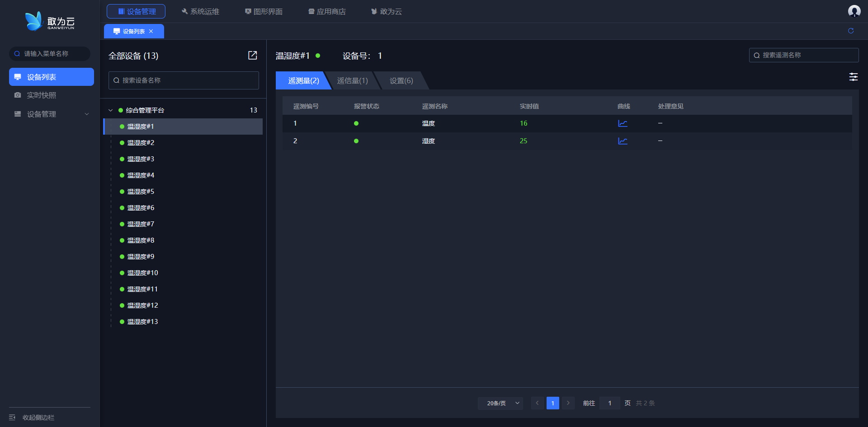Select device 温湿度#5 in the tree
Viewport: 868px width, 427px height.
(x=141, y=192)
